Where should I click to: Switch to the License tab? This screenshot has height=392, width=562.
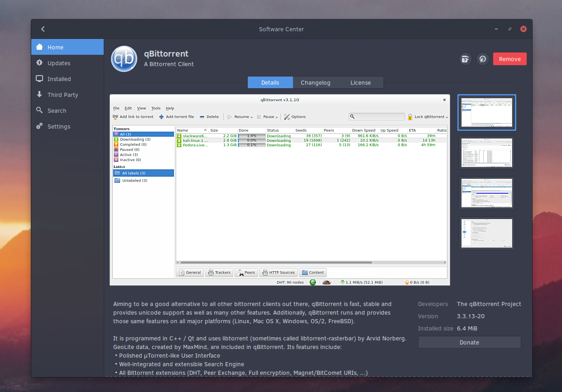(361, 82)
